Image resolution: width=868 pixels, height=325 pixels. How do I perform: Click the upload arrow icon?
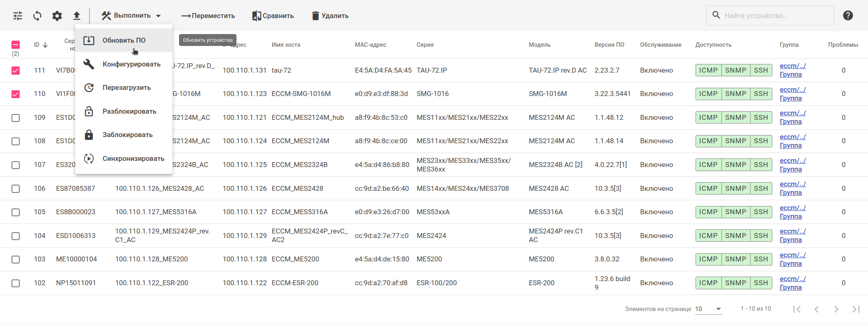point(77,16)
